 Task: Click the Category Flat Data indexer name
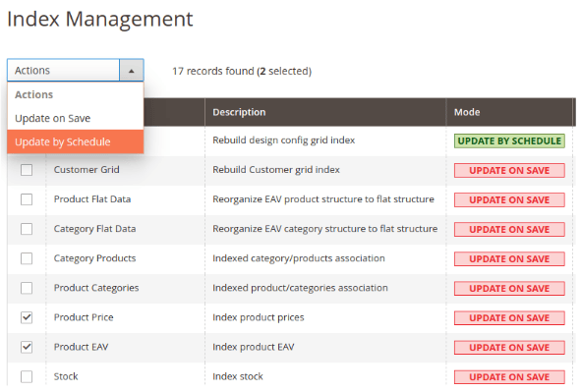coord(94,229)
